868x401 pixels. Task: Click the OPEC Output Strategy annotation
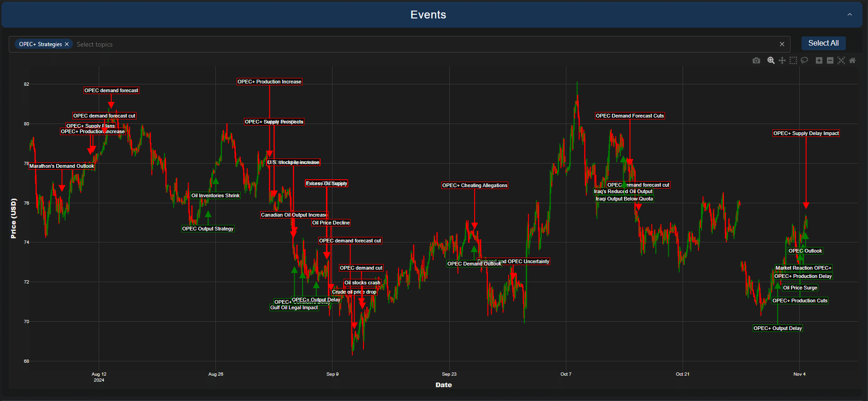click(208, 229)
